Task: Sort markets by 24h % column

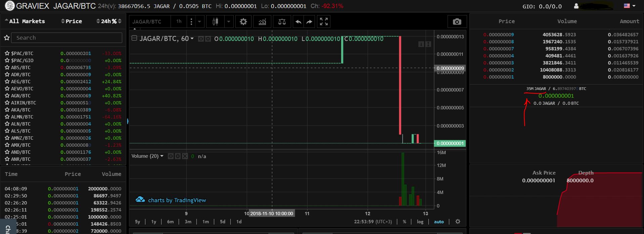Action: [109, 21]
